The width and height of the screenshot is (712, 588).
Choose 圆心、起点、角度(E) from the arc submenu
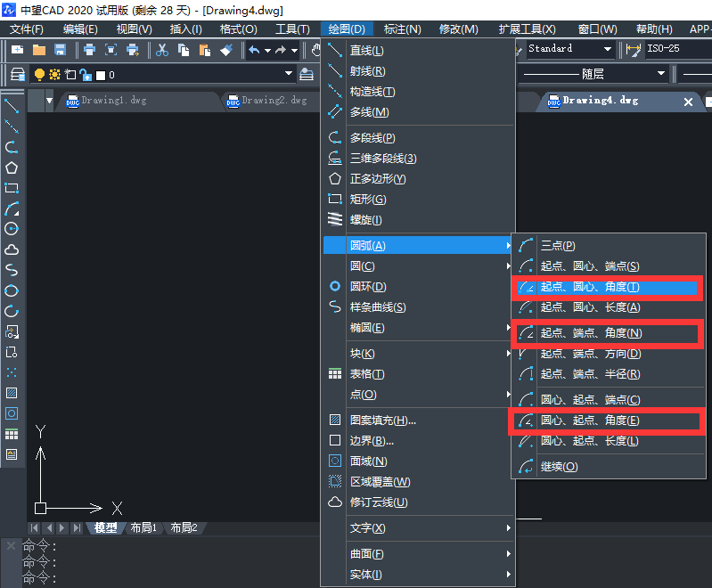point(589,421)
